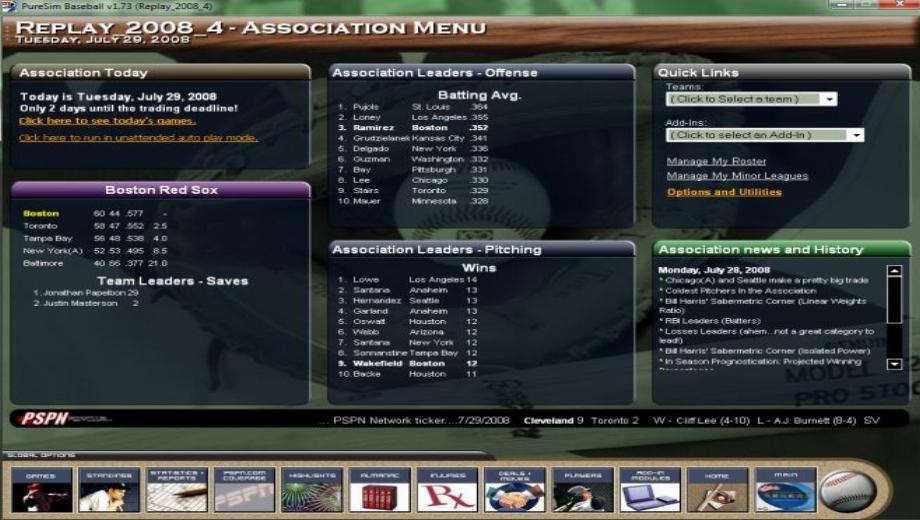Click the Boston Red Sox panel header
This screenshot has height=520, width=920.
pyautogui.click(x=161, y=190)
